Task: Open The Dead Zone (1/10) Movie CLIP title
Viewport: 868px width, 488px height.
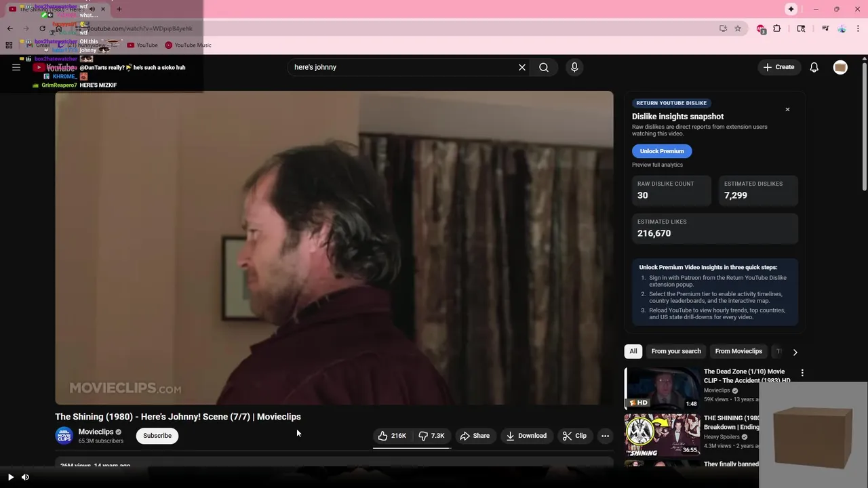Action: pyautogui.click(x=747, y=375)
